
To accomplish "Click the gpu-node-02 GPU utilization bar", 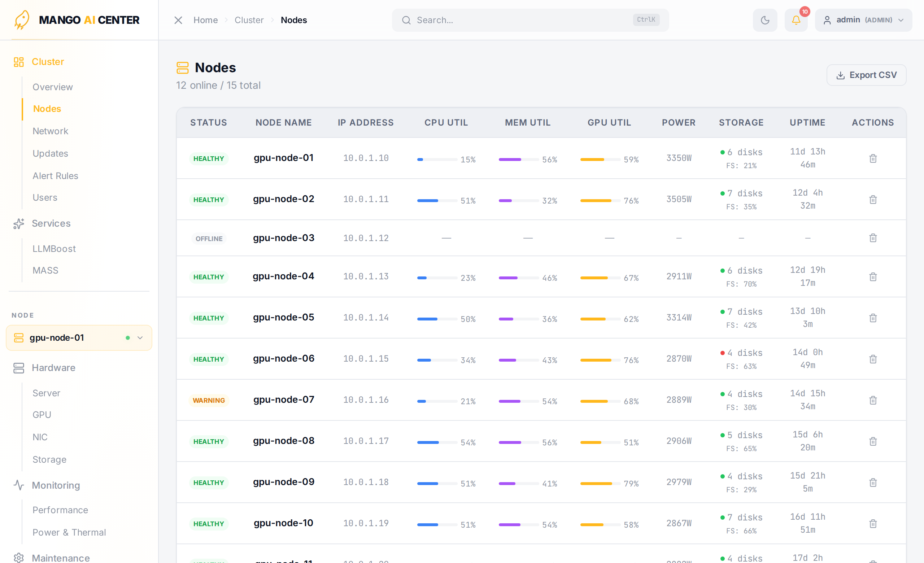I will coord(600,201).
